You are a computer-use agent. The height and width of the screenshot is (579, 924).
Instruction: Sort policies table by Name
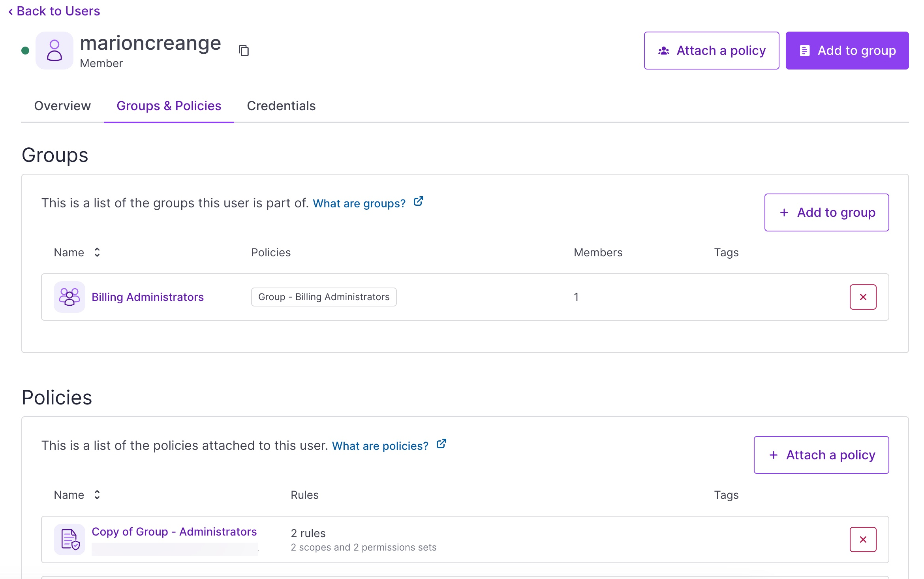click(97, 495)
